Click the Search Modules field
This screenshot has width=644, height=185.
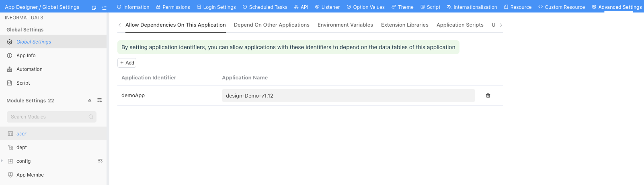pos(51,117)
